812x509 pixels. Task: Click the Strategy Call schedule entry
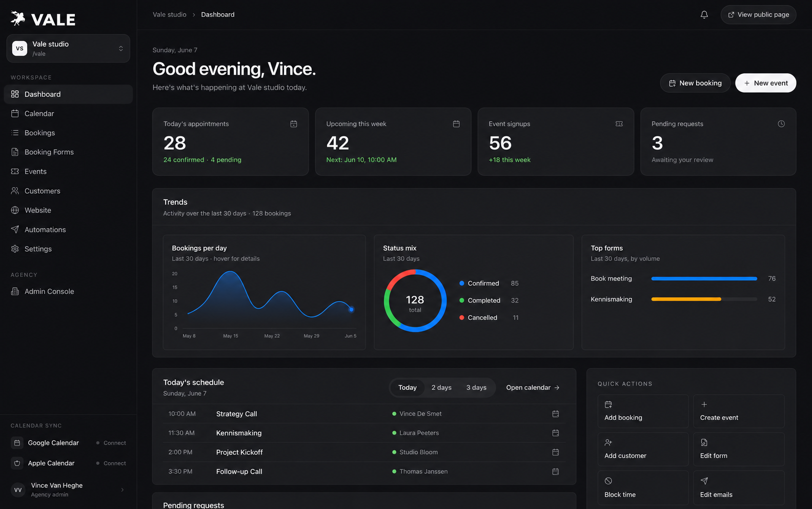364,414
